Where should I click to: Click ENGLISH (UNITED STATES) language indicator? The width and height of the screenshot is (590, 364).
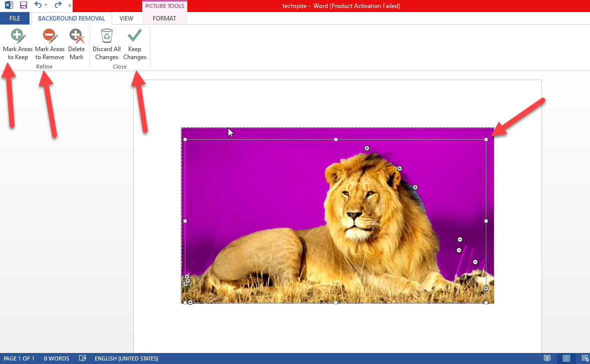click(x=126, y=358)
